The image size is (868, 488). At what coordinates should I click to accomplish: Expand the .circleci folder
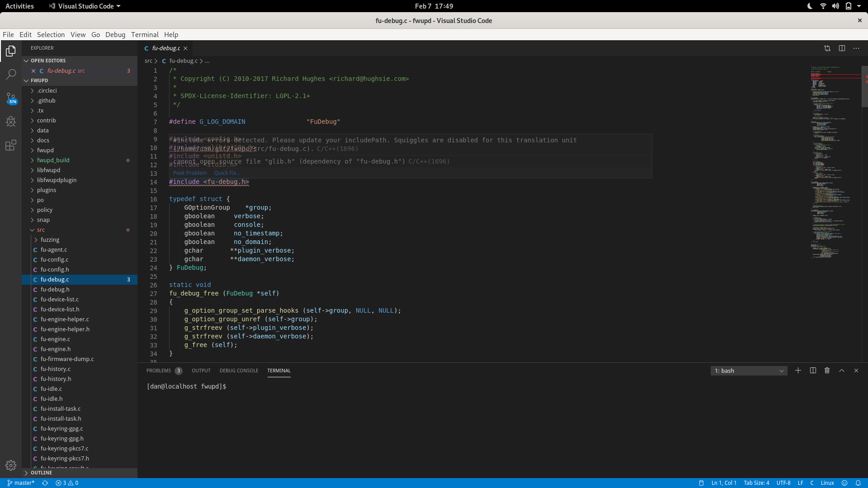pyautogui.click(x=80, y=91)
